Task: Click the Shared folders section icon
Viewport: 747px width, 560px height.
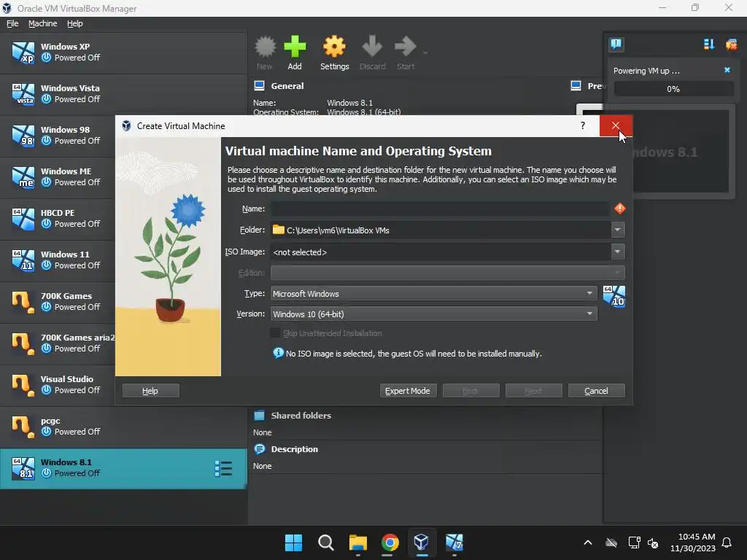Action: coord(259,415)
